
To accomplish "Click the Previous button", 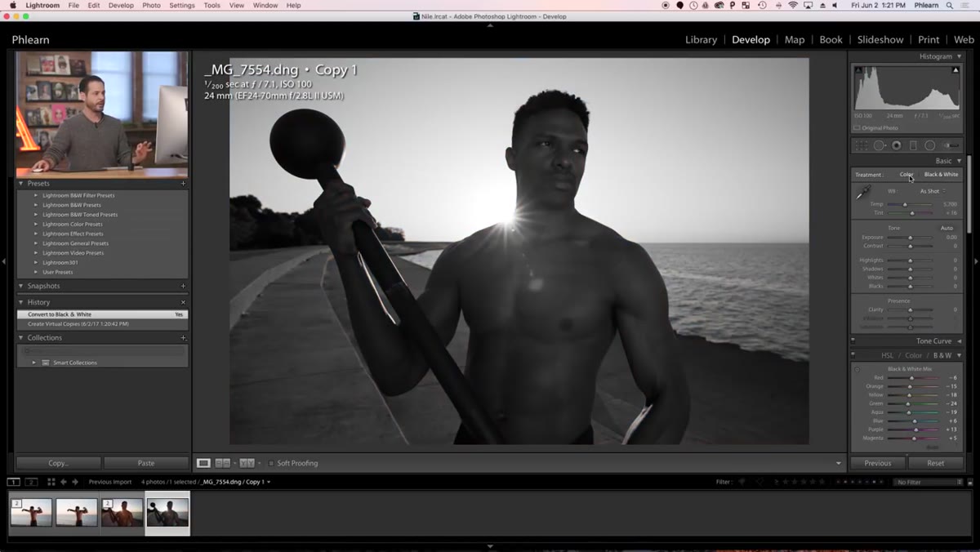I will tap(878, 463).
